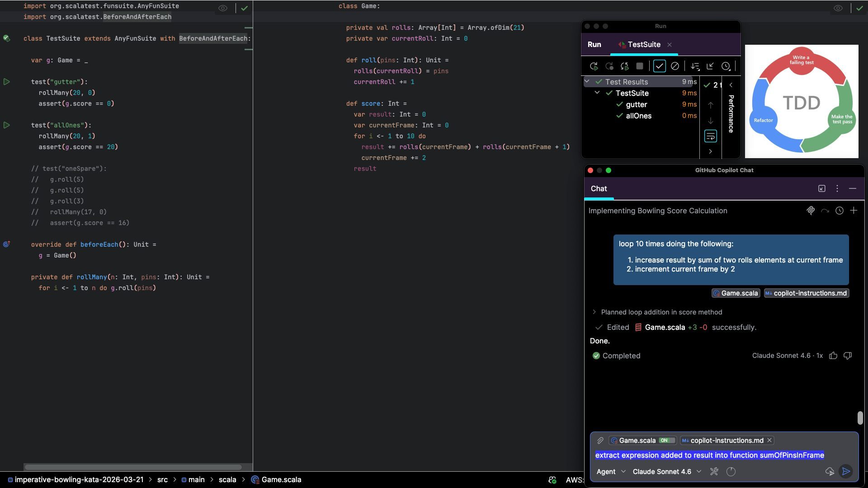Click the Game.scala link in edit summary
Screen dimensions: 868x488
pos(665,327)
